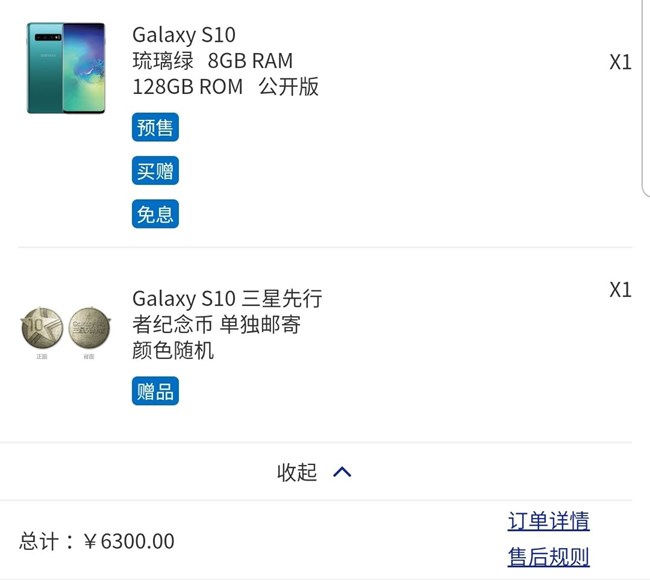
Task: Select the 琉璃绿 8GB RAM spec text
Action: pos(213,61)
